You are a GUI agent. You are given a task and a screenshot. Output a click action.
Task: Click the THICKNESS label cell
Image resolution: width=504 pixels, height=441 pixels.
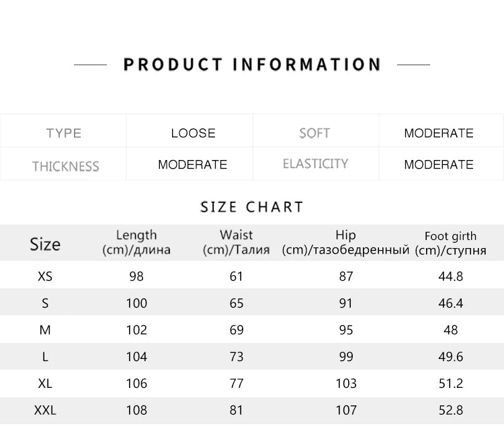tap(65, 166)
